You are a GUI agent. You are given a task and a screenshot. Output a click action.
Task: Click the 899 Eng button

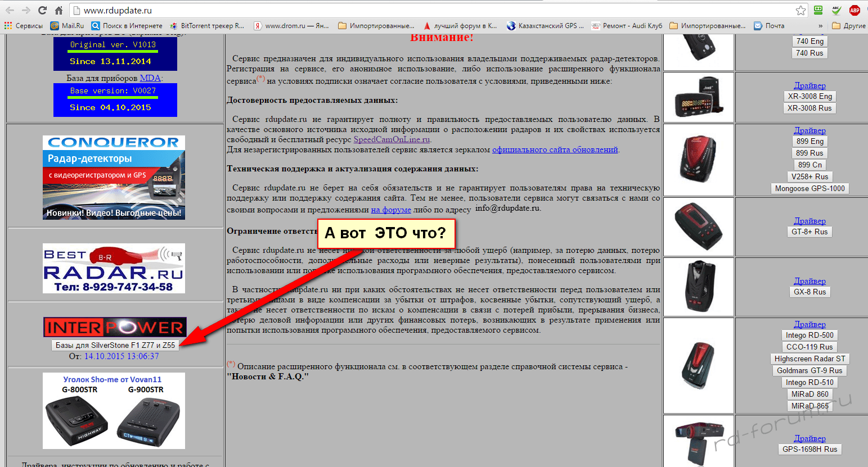pos(809,141)
